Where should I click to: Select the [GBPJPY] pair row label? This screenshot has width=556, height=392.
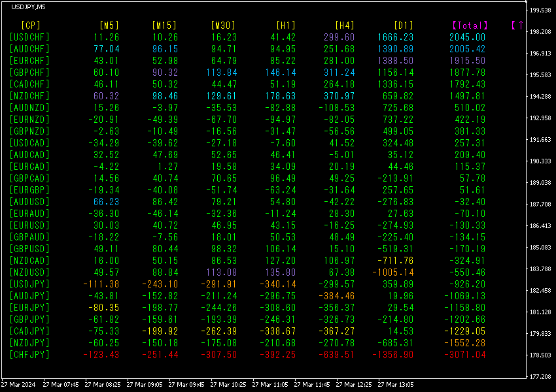tap(29, 319)
